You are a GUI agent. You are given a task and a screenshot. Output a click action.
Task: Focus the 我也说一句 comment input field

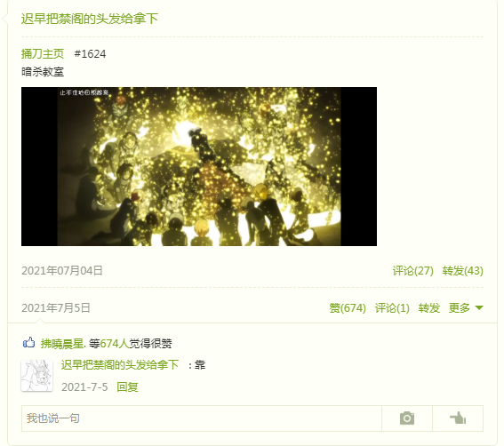point(202,418)
